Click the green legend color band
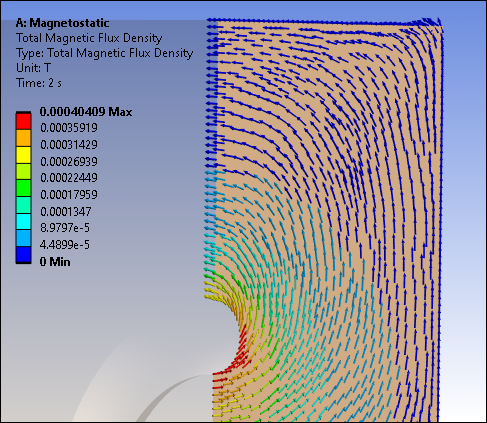This screenshot has height=423, width=487. pyautogui.click(x=23, y=188)
